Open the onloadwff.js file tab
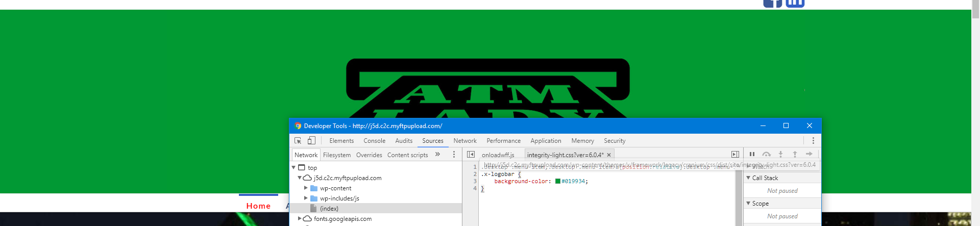 click(x=498, y=155)
